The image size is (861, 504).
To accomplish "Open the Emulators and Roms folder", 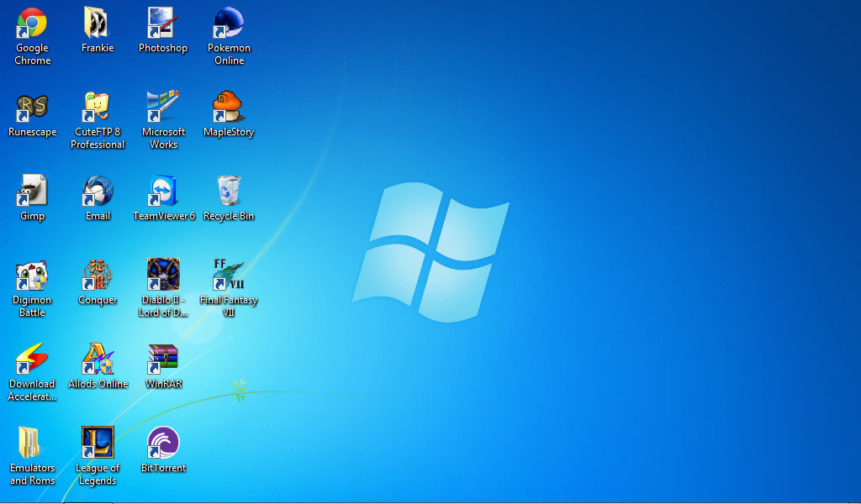I will point(32,444).
